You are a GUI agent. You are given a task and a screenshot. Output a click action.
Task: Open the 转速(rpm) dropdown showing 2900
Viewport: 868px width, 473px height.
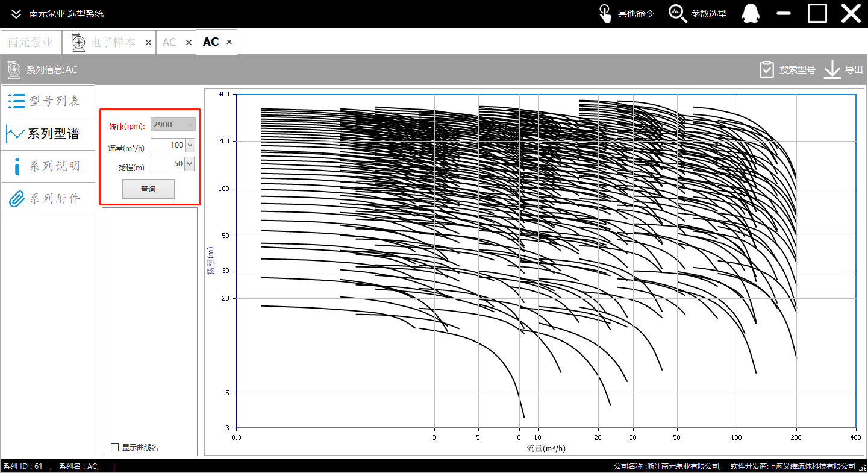(x=173, y=125)
